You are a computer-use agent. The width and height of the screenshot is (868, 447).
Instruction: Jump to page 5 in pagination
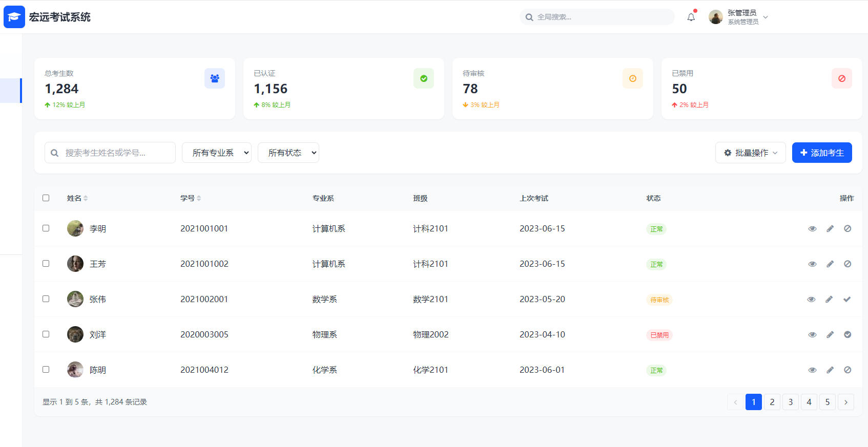tap(827, 402)
